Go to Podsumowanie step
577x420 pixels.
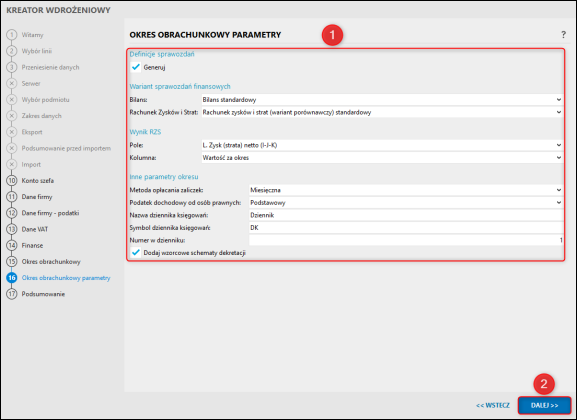(43, 294)
